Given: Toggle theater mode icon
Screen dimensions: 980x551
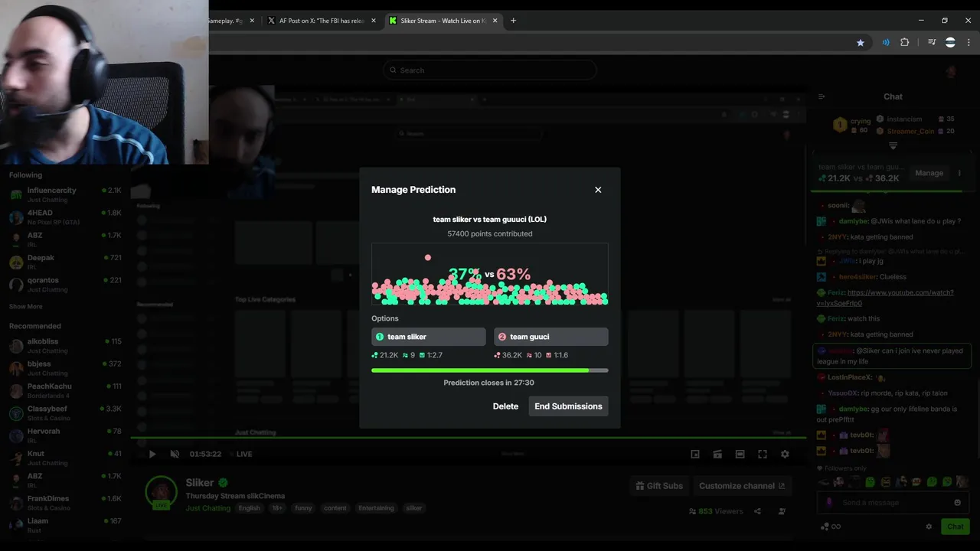Looking at the screenshot, I should pyautogui.click(x=740, y=454).
